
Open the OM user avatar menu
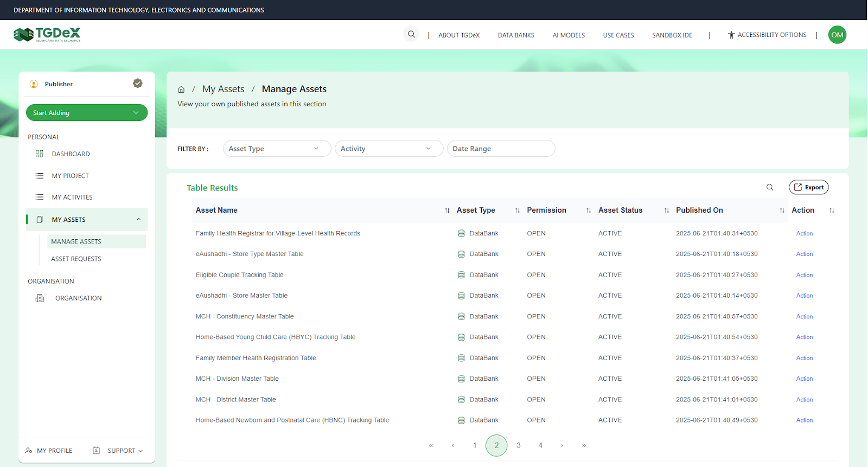tap(837, 35)
